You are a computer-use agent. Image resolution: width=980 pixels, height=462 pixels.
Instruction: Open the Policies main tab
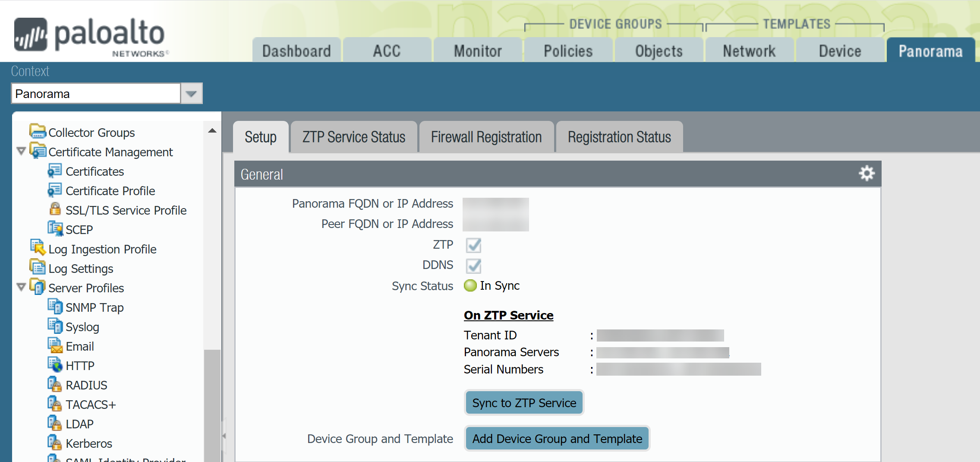click(x=568, y=51)
